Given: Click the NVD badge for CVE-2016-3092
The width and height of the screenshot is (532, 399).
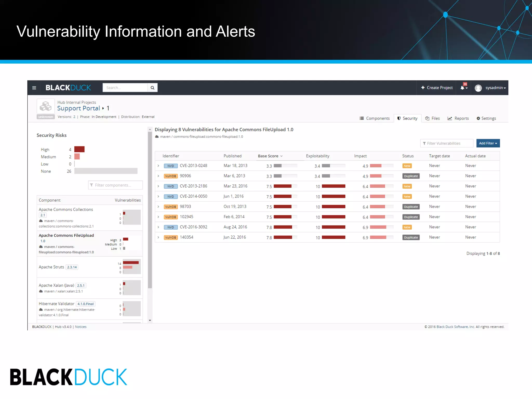Looking at the screenshot, I should coord(171,227).
